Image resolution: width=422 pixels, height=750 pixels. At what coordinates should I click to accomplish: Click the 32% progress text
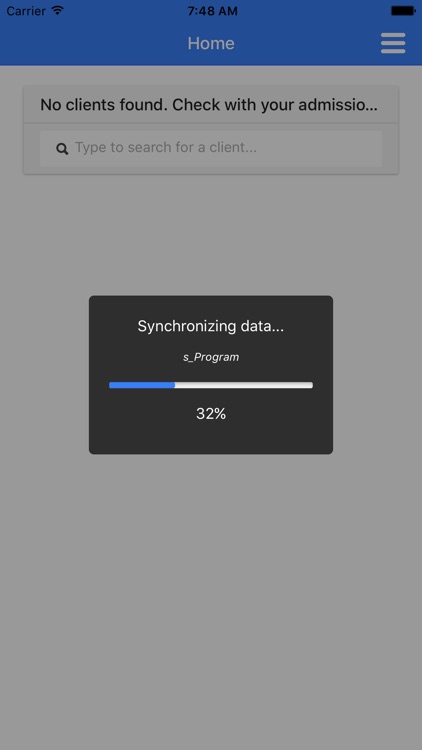[211, 414]
